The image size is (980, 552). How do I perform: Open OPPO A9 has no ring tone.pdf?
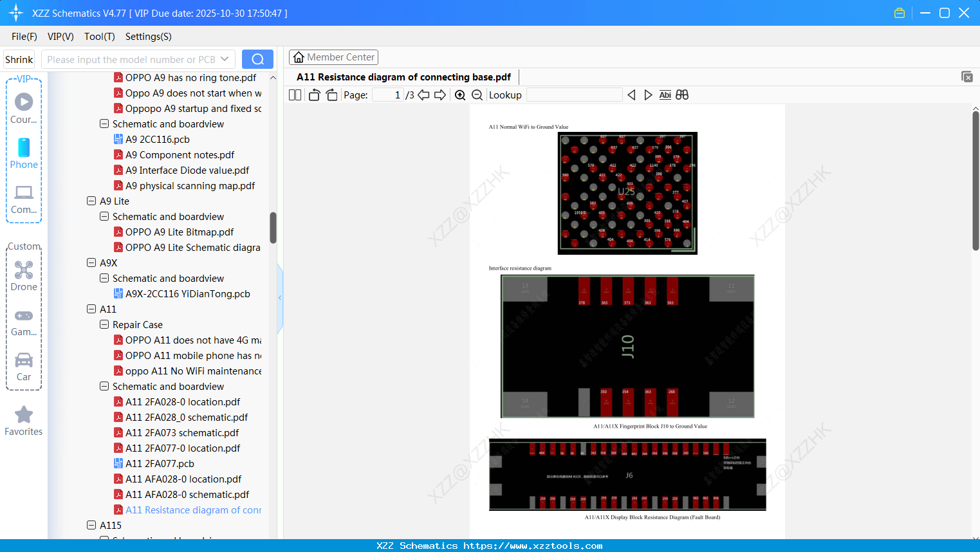click(x=190, y=77)
